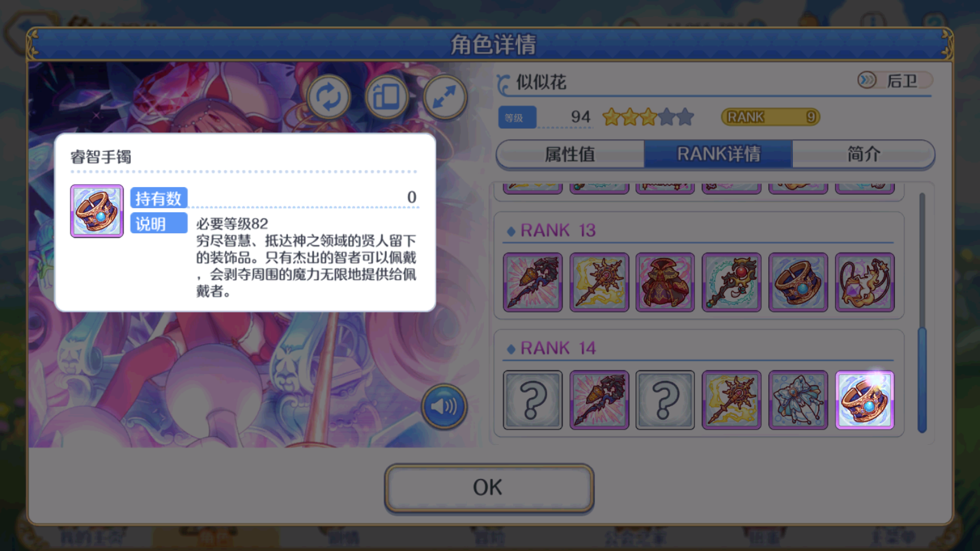Click second unknown question-mark slot in RANK 14
The height and width of the screenshot is (551, 980).
pos(665,400)
